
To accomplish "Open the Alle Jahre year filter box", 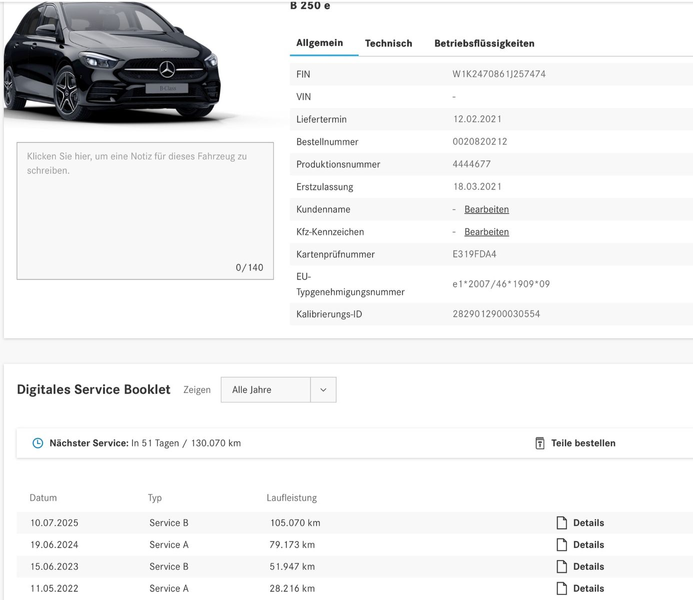I will [x=278, y=390].
